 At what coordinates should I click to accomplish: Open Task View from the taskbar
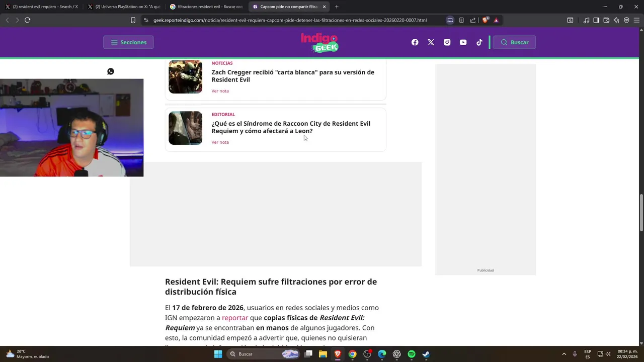pyautogui.click(x=308, y=354)
